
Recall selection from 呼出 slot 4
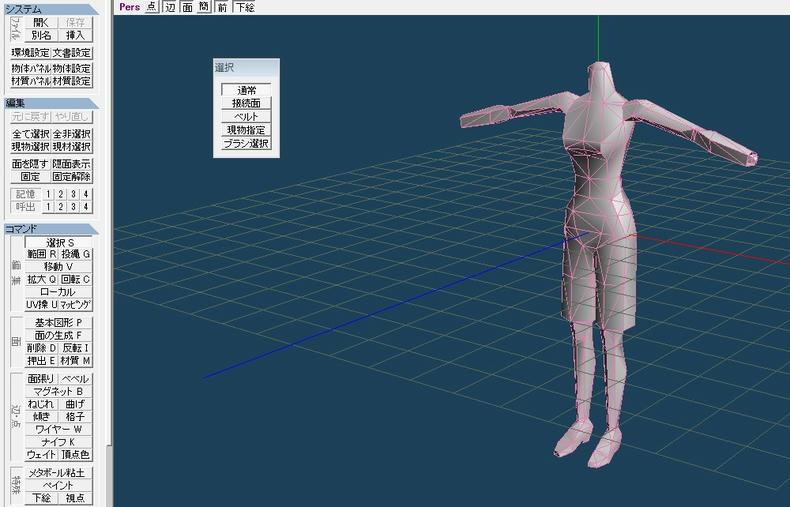click(86, 207)
